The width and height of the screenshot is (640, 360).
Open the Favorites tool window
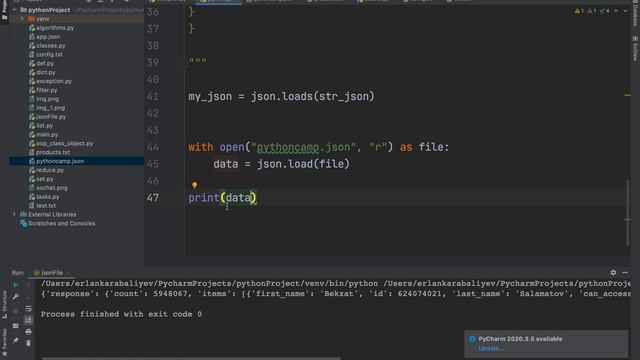4,343
